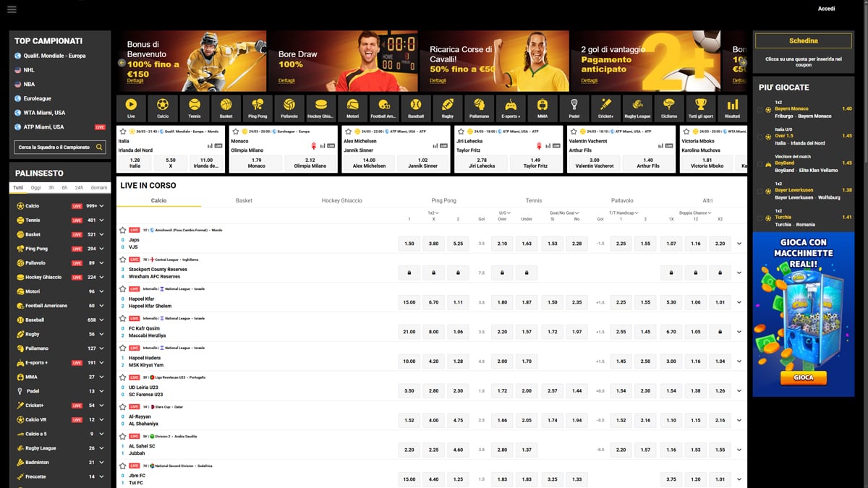868x488 pixels.
Task: Check the Turchia 1.41 bet checkbox
Action: (759, 219)
